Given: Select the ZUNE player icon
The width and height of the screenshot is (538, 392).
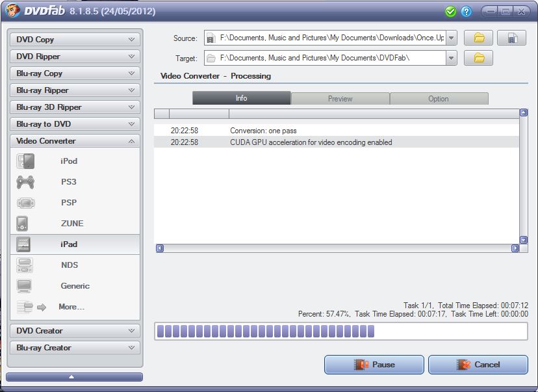Looking at the screenshot, I should click(22, 224).
